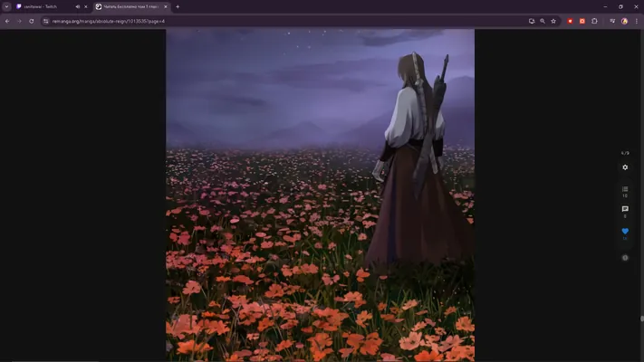Viewport: 644px width, 362px height.
Task: Mute the Twitch tab audio
Action: 77,6
